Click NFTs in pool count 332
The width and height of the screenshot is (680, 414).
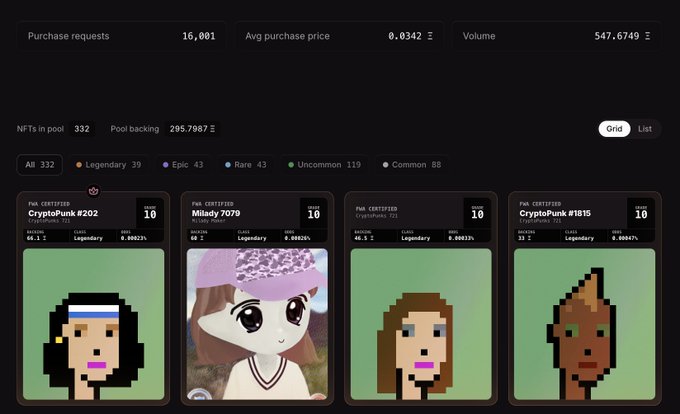(82, 129)
